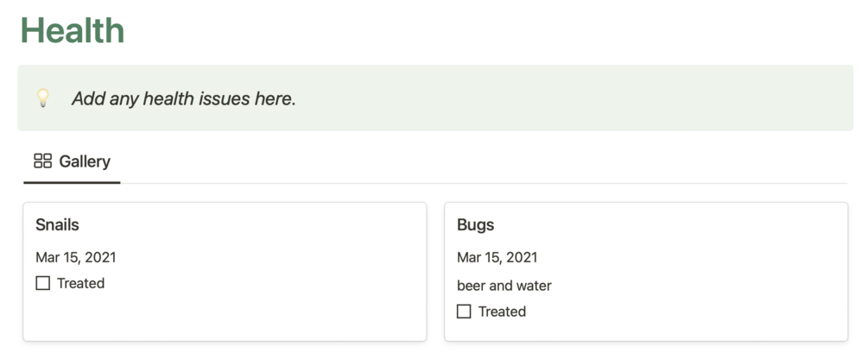Screen dimensions: 868x353
Task: Click the Treated label on the Snails card
Action: tap(81, 283)
